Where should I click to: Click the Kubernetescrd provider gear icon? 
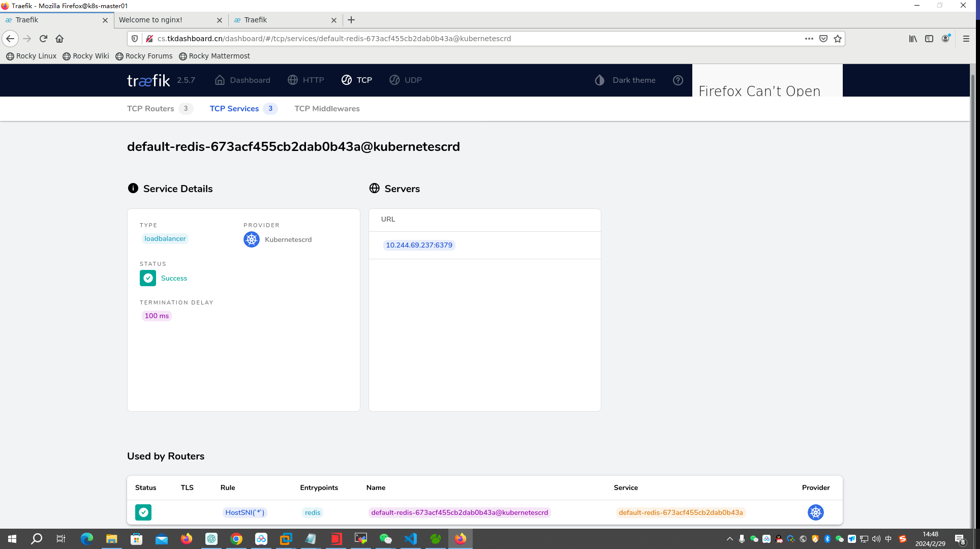[252, 239]
